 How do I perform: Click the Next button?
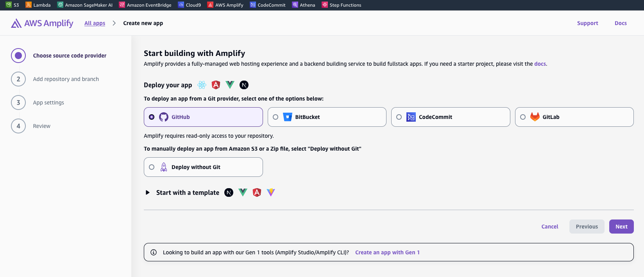(621, 227)
